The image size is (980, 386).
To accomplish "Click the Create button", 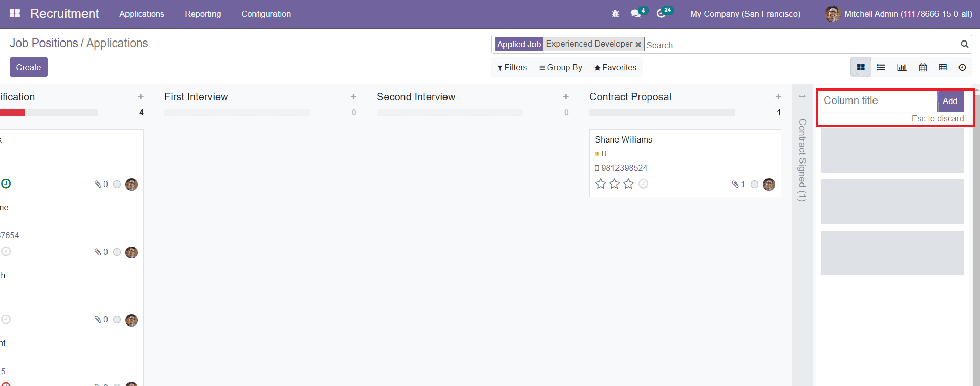I will 29,67.
